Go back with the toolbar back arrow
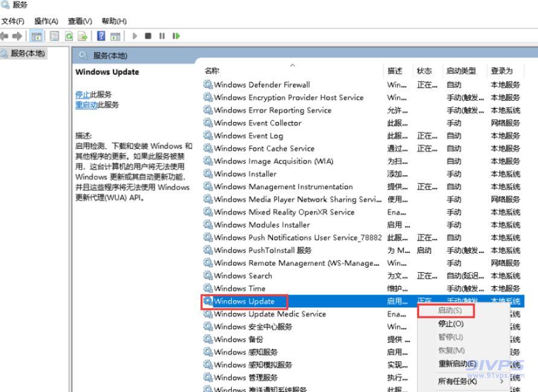Viewport: 538px width, 392px height. 4,36
